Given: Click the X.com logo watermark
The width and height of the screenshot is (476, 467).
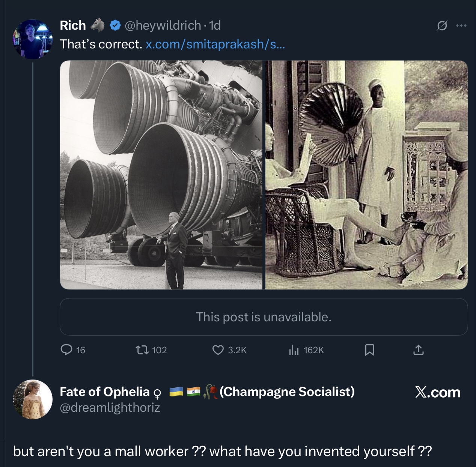Looking at the screenshot, I should (x=438, y=392).
